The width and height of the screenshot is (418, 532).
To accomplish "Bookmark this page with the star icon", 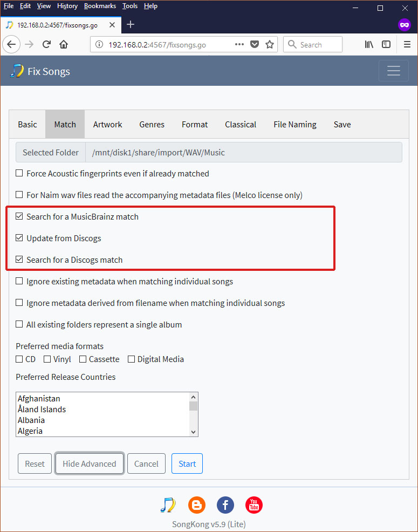I will tap(269, 44).
